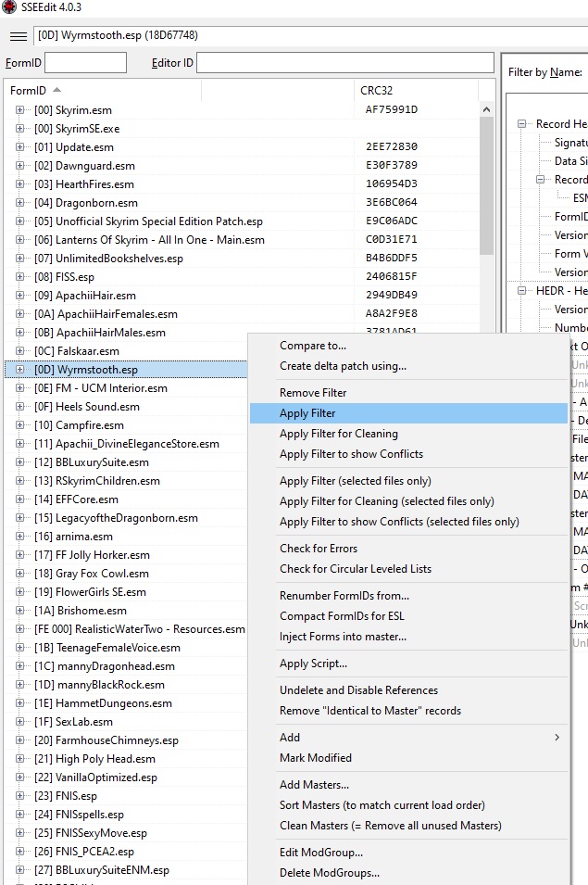Select Mark Modified menu entry

(316, 758)
